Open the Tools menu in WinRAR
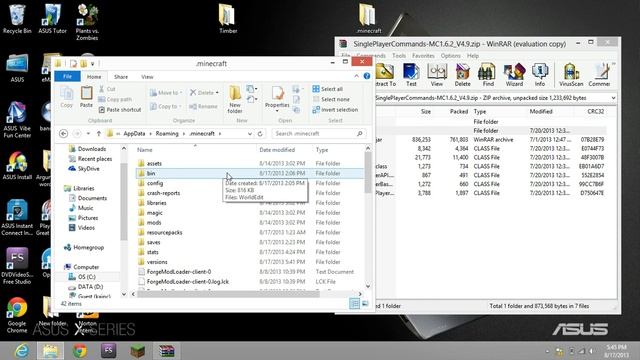This screenshot has width=640, height=360. (x=399, y=56)
